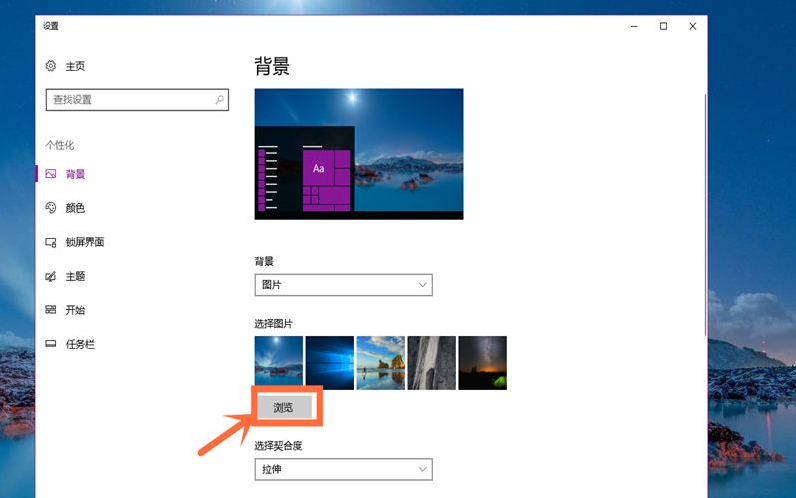Click the 选择图片 label

[x=274, y=324]
